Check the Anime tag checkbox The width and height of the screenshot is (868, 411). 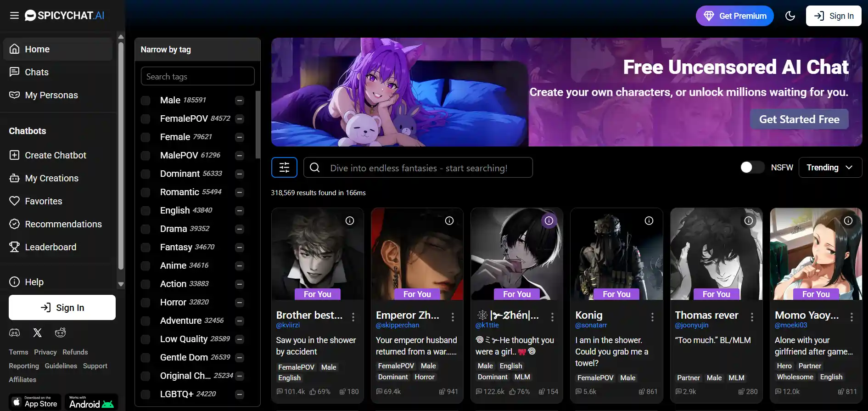click(146, 266)
